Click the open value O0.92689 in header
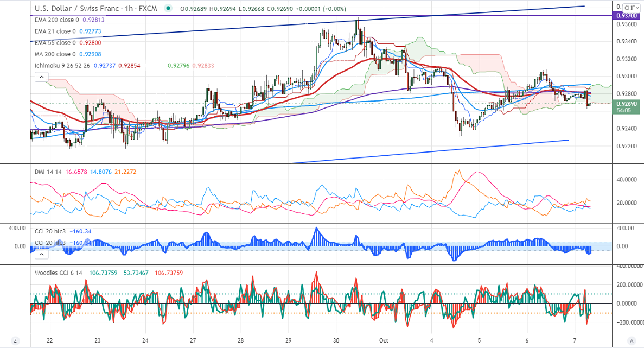This screenshot has width=644, height=348. (x=194, y=9)
